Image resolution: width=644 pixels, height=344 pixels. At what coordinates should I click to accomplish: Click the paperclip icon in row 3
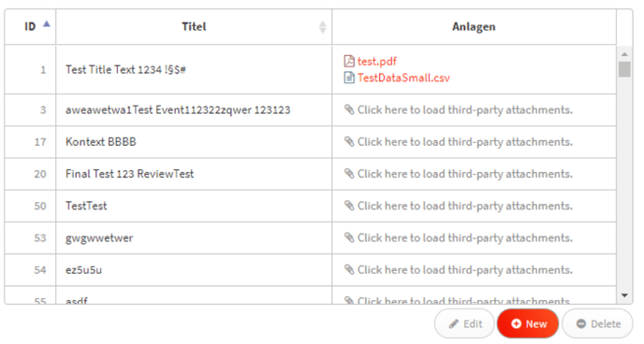pyautogui.click(x=349, y=109)
